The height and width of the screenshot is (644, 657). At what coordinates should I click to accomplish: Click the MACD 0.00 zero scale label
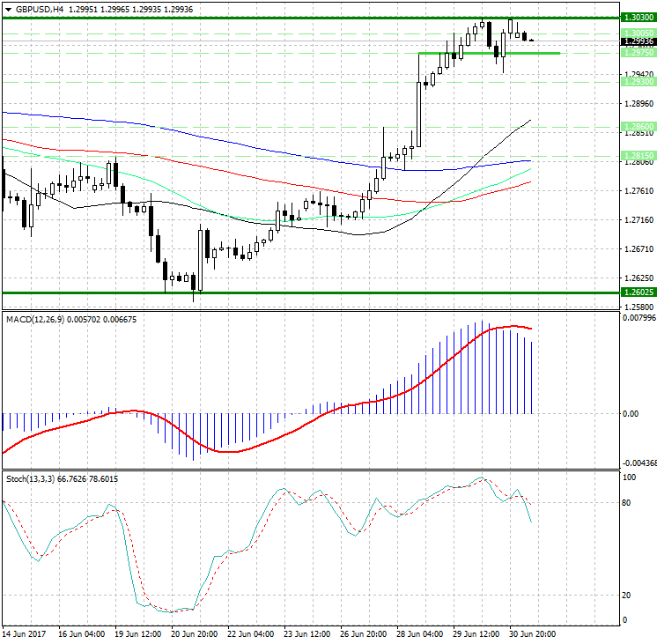tap(631, 413)
